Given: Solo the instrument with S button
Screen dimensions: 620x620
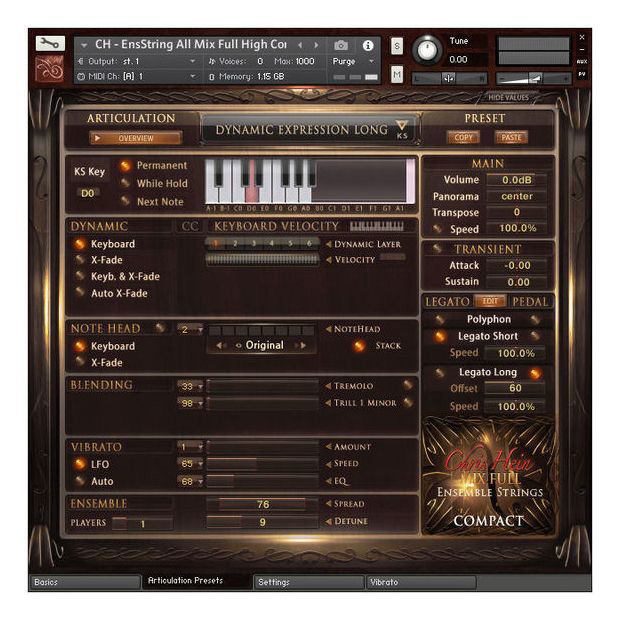Looking at the screenshot, I should point(397,46).
